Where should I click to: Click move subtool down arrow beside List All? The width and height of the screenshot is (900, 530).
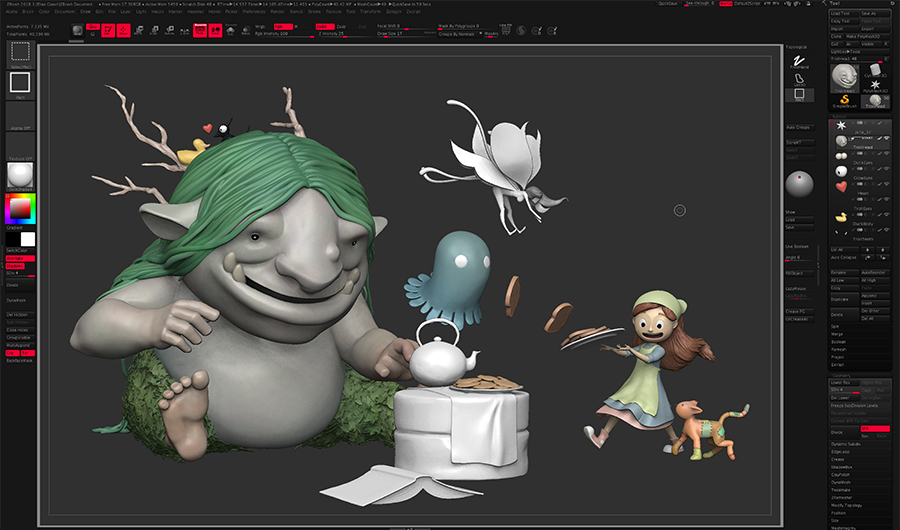click(883, 250)
